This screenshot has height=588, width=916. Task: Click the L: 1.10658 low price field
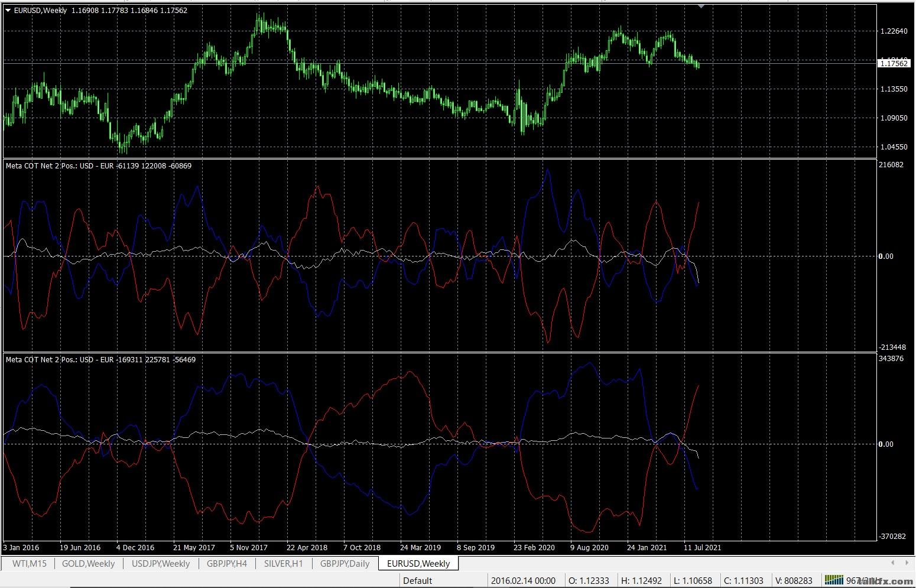(x=693, y=580)
